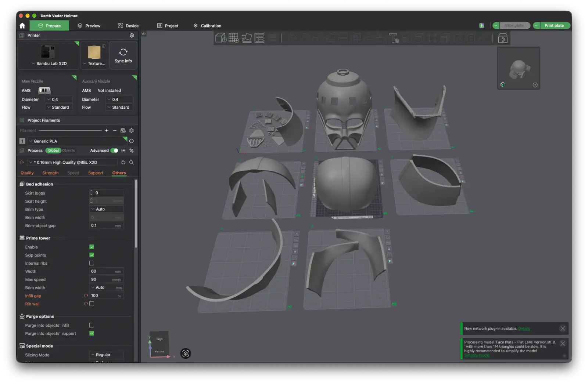
Task: Switch to the Preview tab
Action: pyautogui.click(x=89, y=26)
